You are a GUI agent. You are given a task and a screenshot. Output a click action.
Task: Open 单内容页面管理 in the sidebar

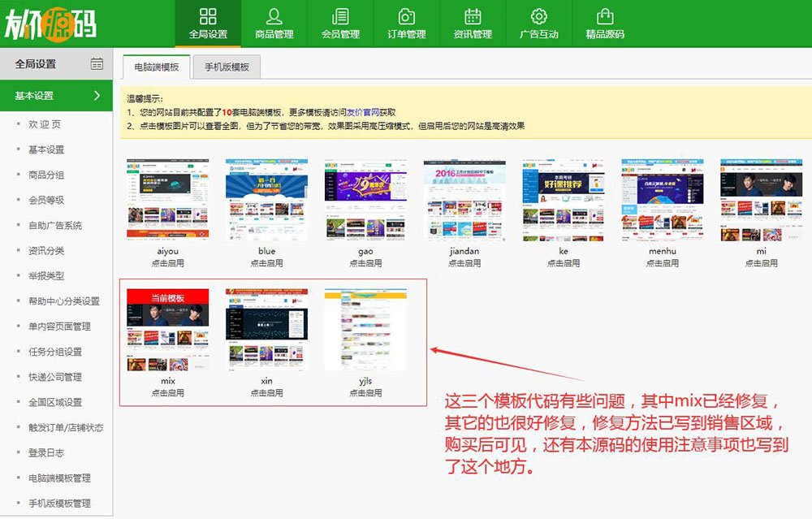pyautogui.click(x=59, y=327)
